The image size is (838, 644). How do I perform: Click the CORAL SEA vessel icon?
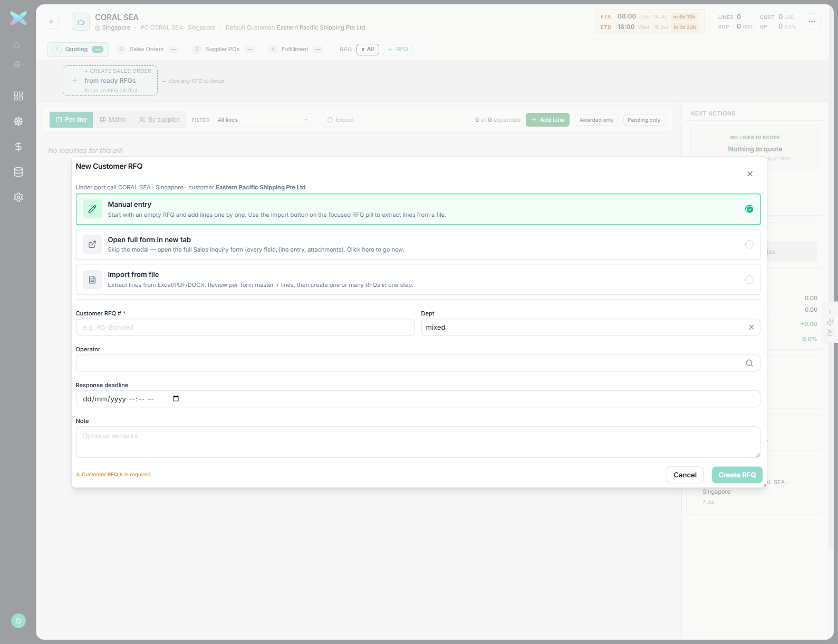pos(81,22)
